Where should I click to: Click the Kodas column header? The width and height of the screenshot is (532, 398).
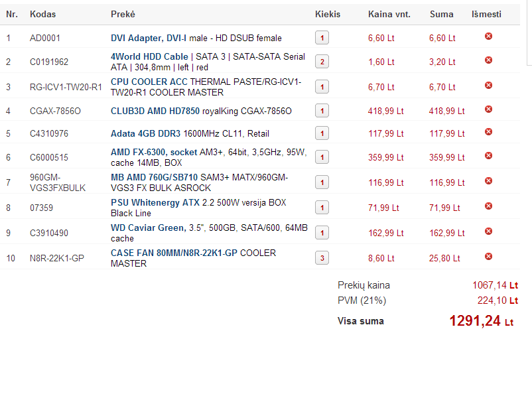tap(42, 14)
